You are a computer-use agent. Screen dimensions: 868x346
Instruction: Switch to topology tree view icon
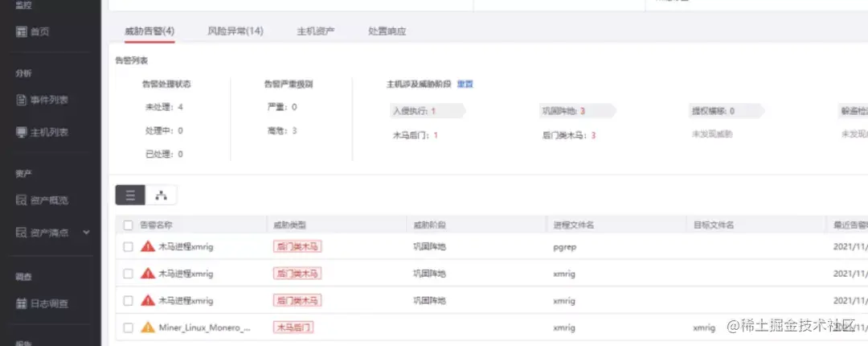pos(161,196)
